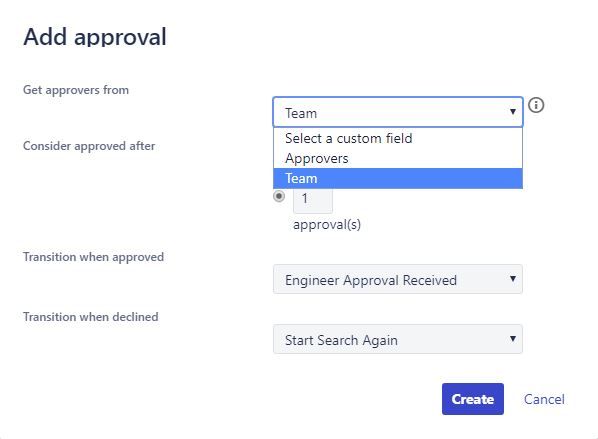Click the info icon beside approvers dropdown
Viewport: 598px width, 439px height.
(536, 105)
